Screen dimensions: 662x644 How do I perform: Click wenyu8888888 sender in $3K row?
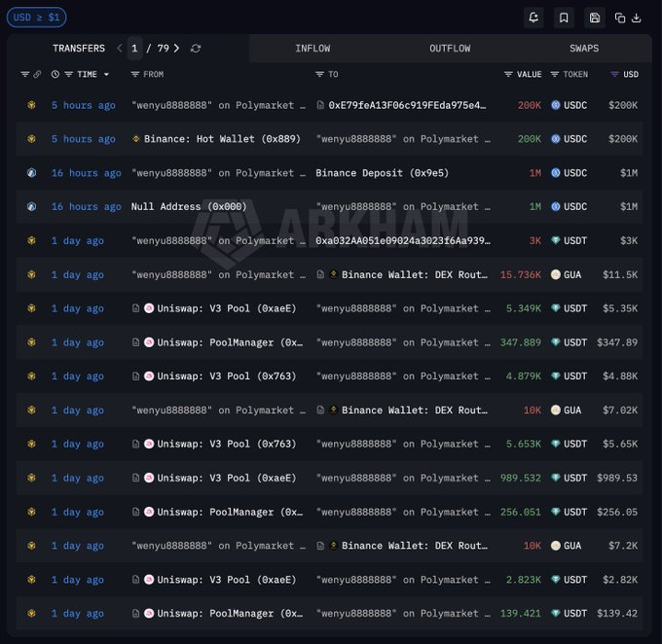[218, 240]
